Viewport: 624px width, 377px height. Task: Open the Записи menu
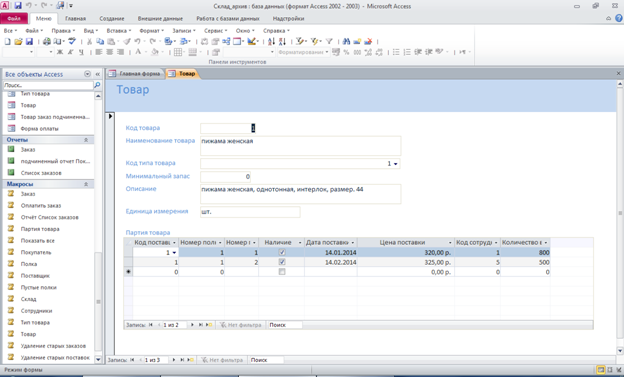click(x=183, y=31)
